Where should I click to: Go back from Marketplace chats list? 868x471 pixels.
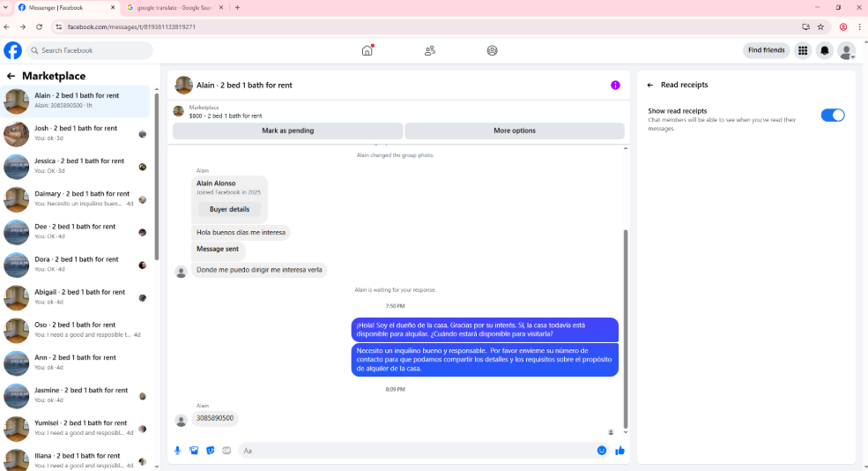(x=11, y=76)
